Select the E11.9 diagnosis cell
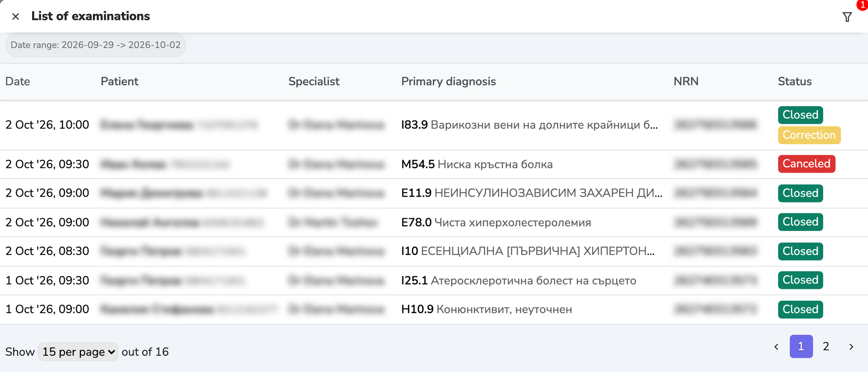Image resolution: width=868 pixels, height=372 pixels. [x=532, y=193]
